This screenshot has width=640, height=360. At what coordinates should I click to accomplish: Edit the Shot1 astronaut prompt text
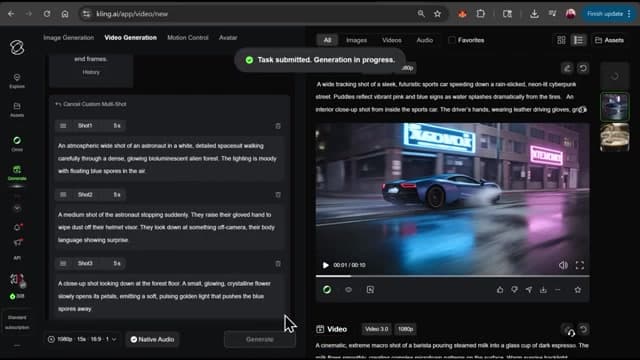click(x=169, y=158)
